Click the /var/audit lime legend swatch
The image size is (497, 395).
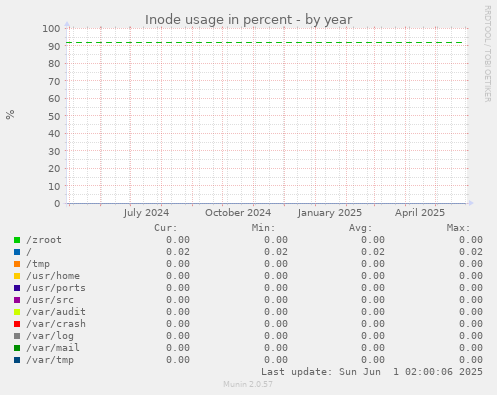[x=17, y=312]
